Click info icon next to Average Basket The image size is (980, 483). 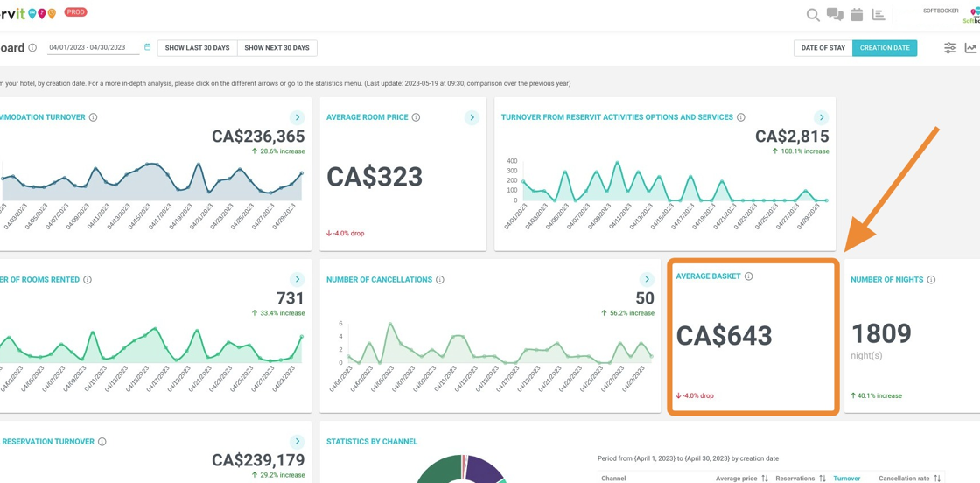(748, 276)
